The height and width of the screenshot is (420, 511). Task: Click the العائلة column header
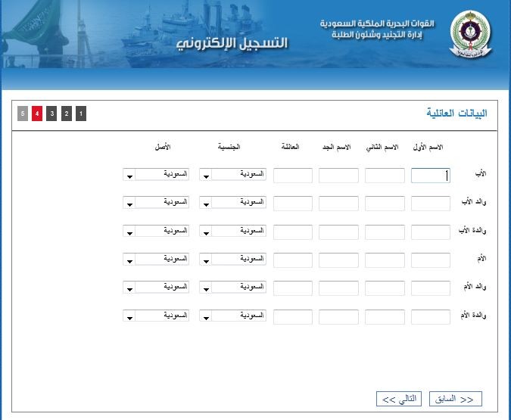[x=290, y=147]
